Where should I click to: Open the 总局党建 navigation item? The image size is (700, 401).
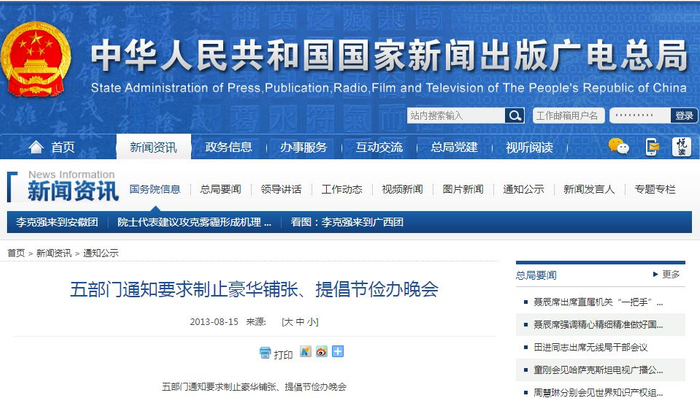(454, 147)
